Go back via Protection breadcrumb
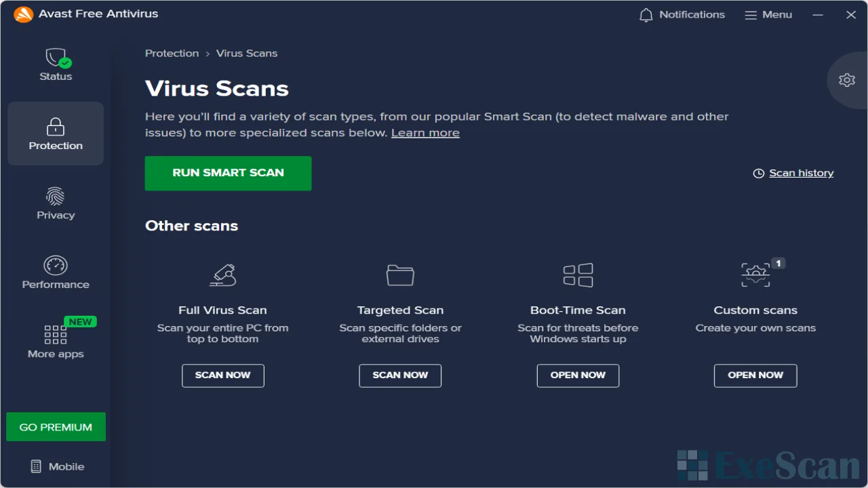The width and height of the screenshot is (868, 488). (x=172, y=53)
